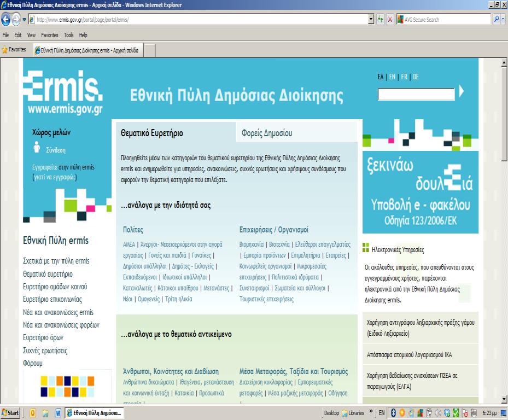Click the member person icon
This screenshot has height=420, width=508.
tap(37, 147)
